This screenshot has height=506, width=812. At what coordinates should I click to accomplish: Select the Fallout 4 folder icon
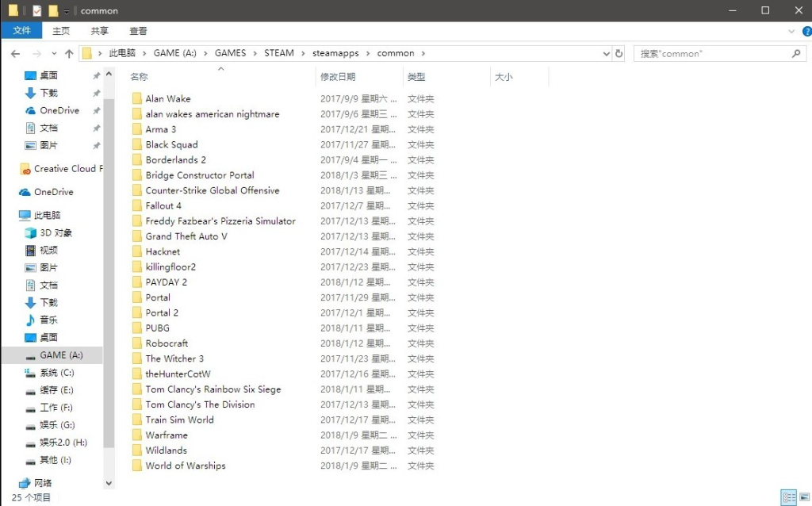136,205
